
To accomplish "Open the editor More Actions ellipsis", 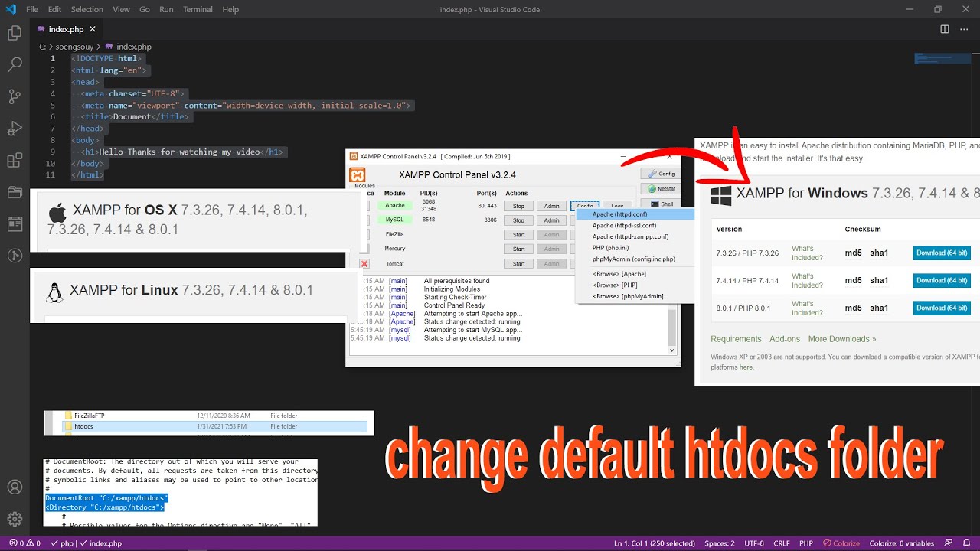I will 965,29.
